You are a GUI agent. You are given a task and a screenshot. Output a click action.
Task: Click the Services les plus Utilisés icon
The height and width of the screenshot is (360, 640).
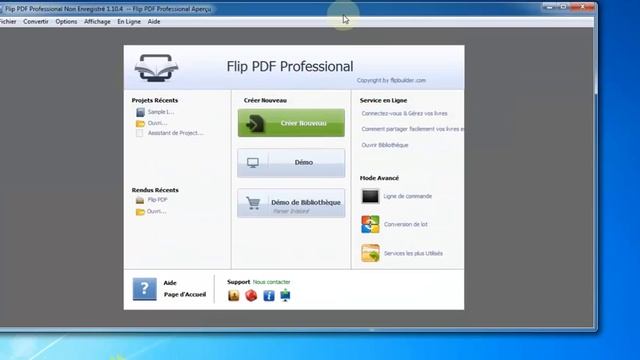[x=370, y=253]
